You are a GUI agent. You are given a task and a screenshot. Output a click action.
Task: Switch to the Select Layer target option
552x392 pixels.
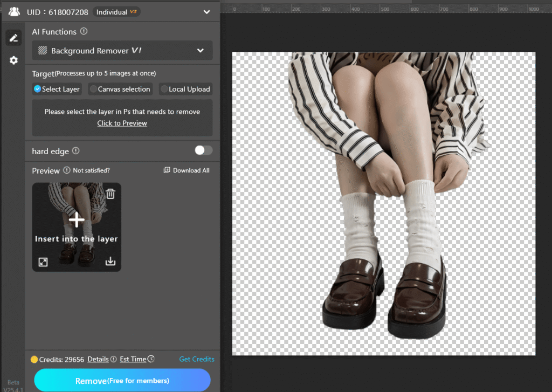tap(37, 89)
